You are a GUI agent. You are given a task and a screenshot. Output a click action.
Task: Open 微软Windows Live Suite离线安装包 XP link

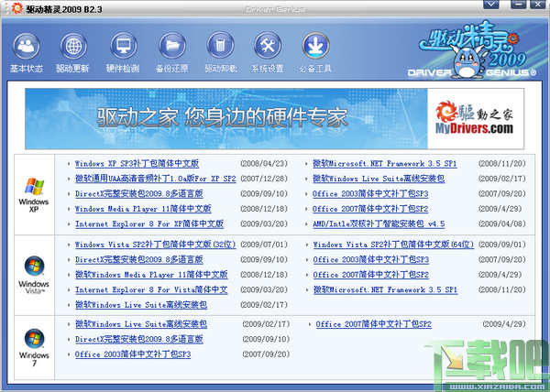click(x=379, y=179)
